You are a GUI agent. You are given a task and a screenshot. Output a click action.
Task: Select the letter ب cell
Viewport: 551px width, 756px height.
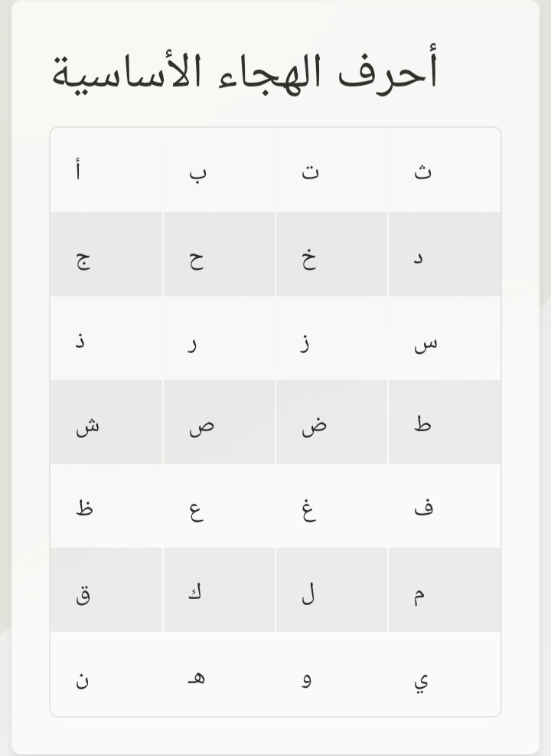219,170
